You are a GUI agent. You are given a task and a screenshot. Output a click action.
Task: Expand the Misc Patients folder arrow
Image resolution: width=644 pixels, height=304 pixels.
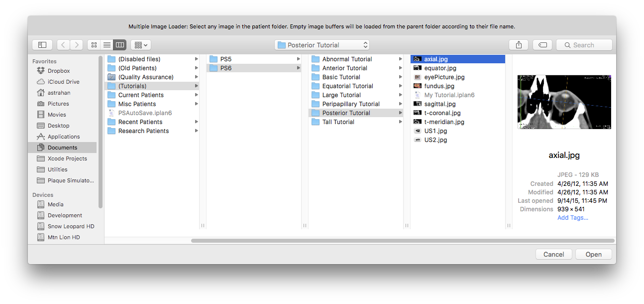(x=197, y=104)
